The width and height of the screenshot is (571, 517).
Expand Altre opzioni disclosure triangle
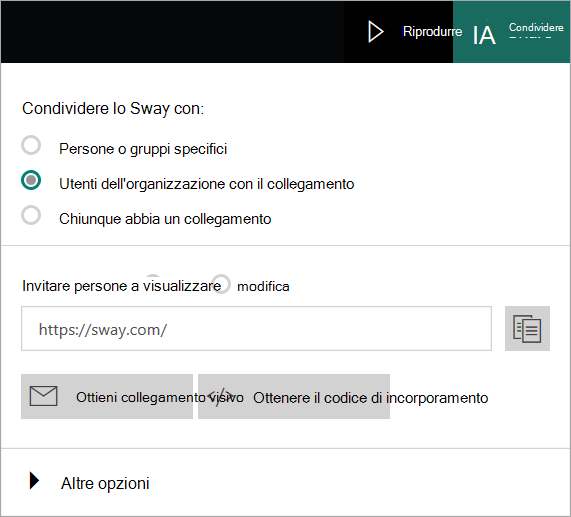pos(35,481)
